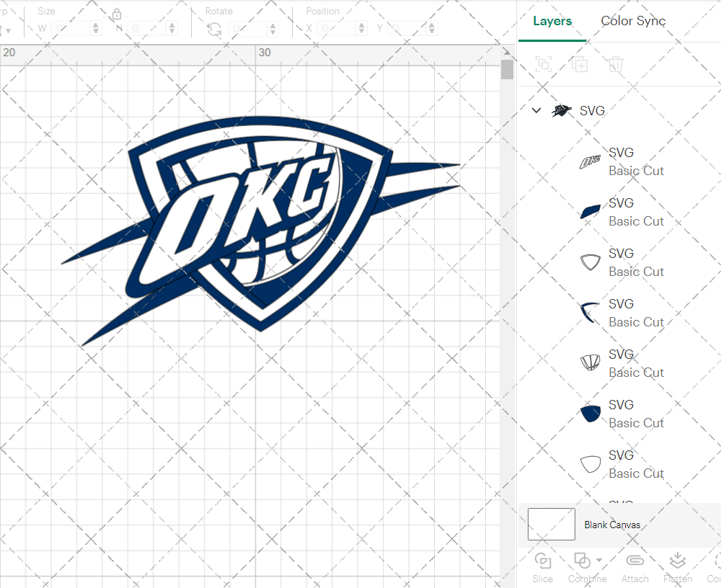Click the Slice tool

(x=543, y=568)
